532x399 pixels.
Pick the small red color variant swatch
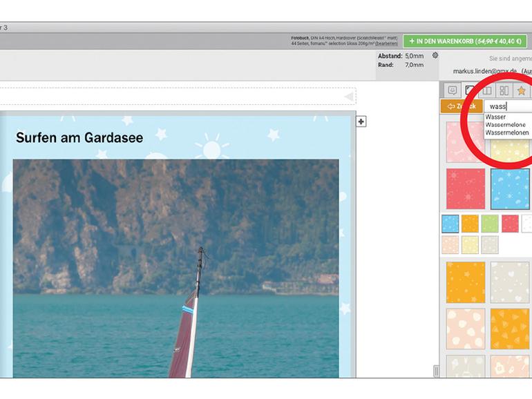(510, 224)
